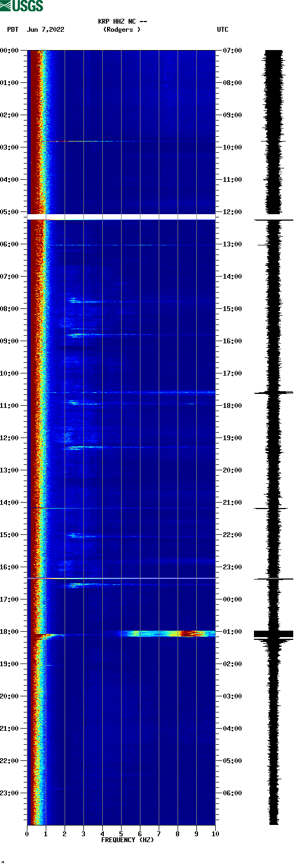Select the station title KRP HHZ NC --
The image size is (297, 868).
pyautogui.click(x=122, y=22)
